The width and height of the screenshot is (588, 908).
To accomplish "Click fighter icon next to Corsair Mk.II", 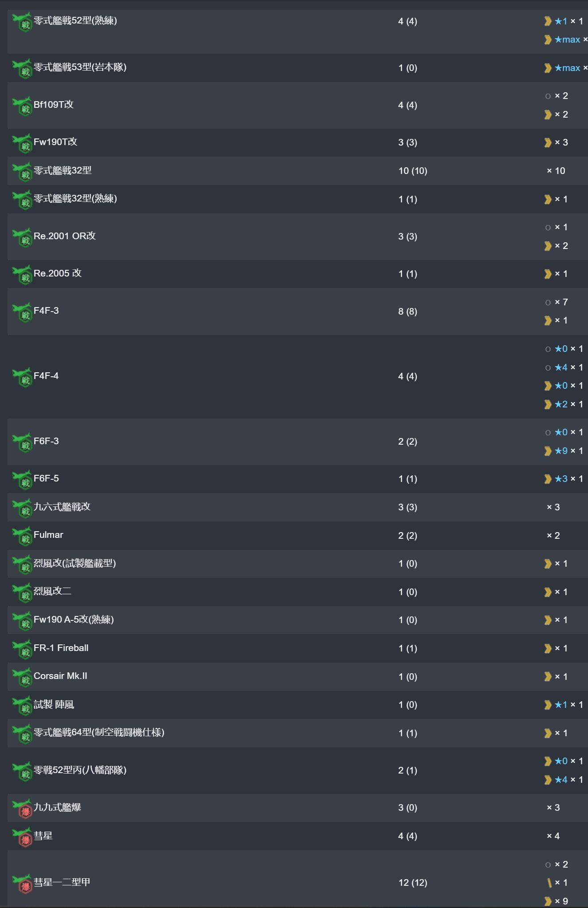I will pyautogui.click(x=22, y=678).
